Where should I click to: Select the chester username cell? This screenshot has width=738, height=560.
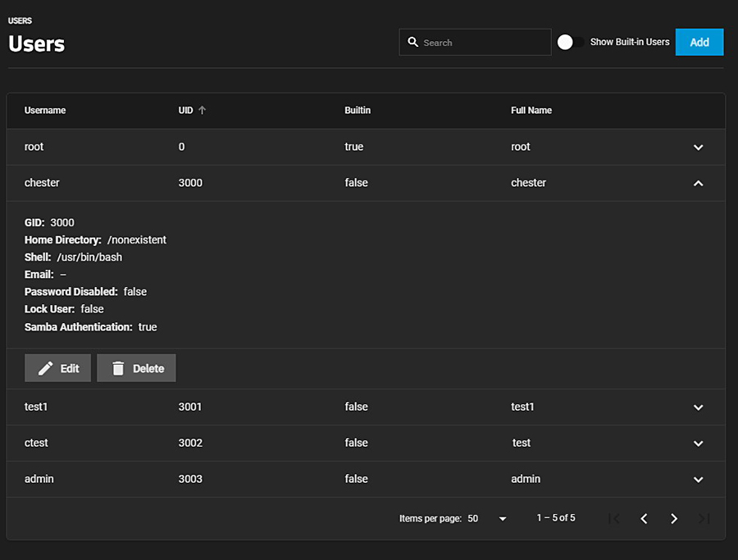pyautogui.click(x=42, y=183)
